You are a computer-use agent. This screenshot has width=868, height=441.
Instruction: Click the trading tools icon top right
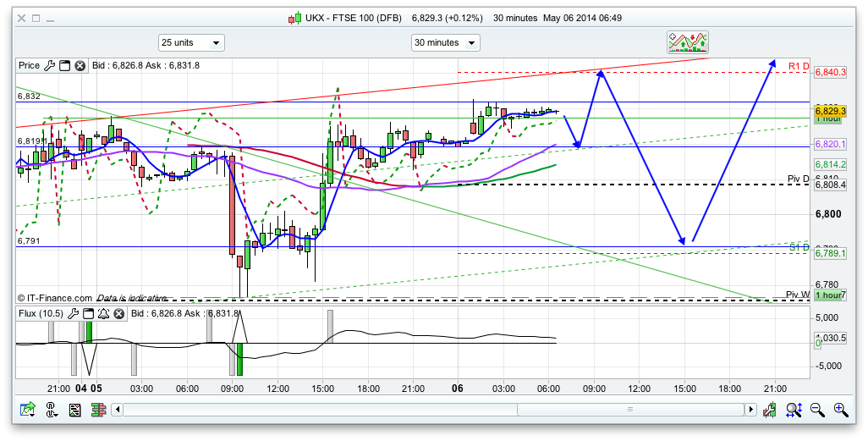coord(687,41)
